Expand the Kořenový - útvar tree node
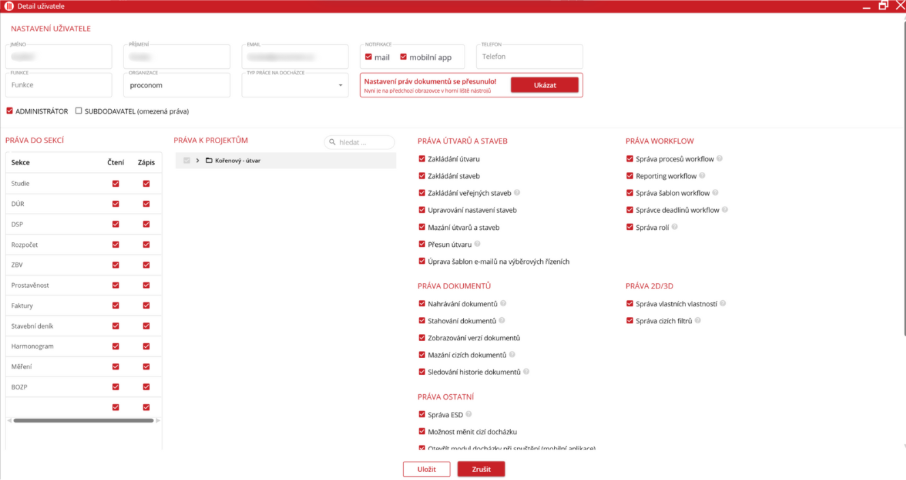The image size is (906, 480). (198, 160)
